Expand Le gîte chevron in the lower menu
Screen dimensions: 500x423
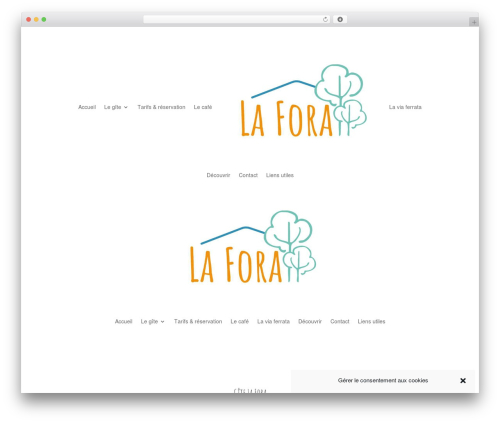(x=162, y=322)
